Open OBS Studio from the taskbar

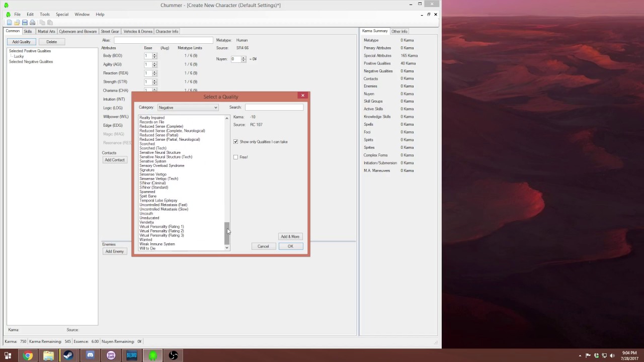pyautogui.click(x=173, y=355)
